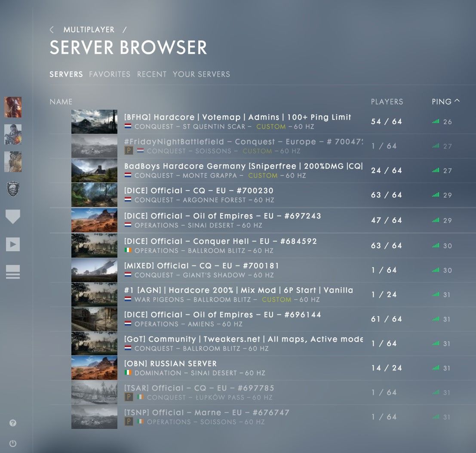Screen dimensions: 476x453
Task: Click the MULTIPLAYER breadcrumb link
Action: [89, 29]
